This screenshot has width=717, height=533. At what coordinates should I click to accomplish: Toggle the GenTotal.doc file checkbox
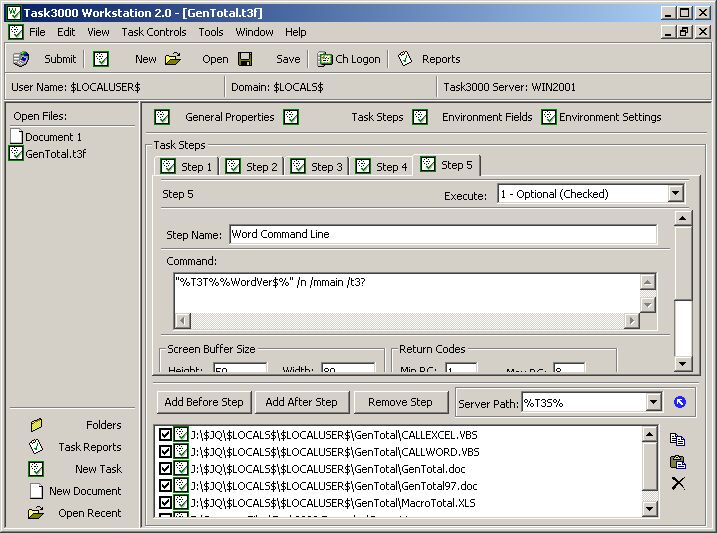(x=166, y=468)
